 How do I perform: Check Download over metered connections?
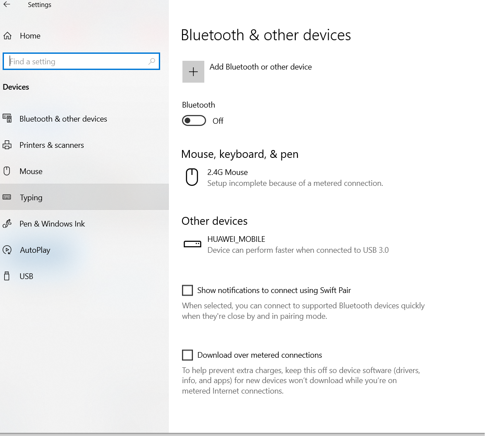[187, 355]
